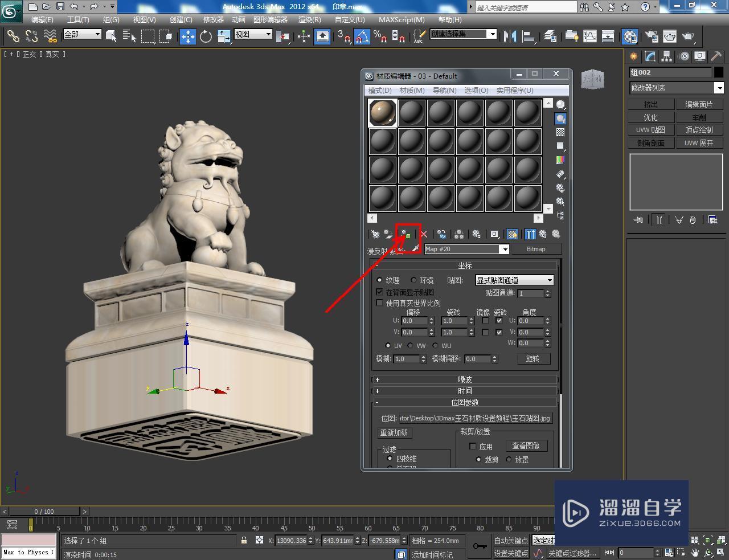Enable 使用真实世界比例 checkbox
Image resolution: width=729 pixels, height=560 pixels.
click(x=379, y=303)
